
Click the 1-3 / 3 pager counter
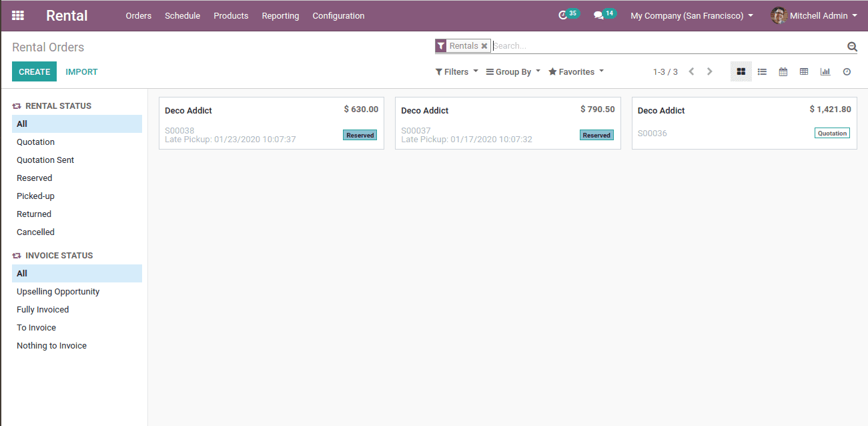coord(665,71)
